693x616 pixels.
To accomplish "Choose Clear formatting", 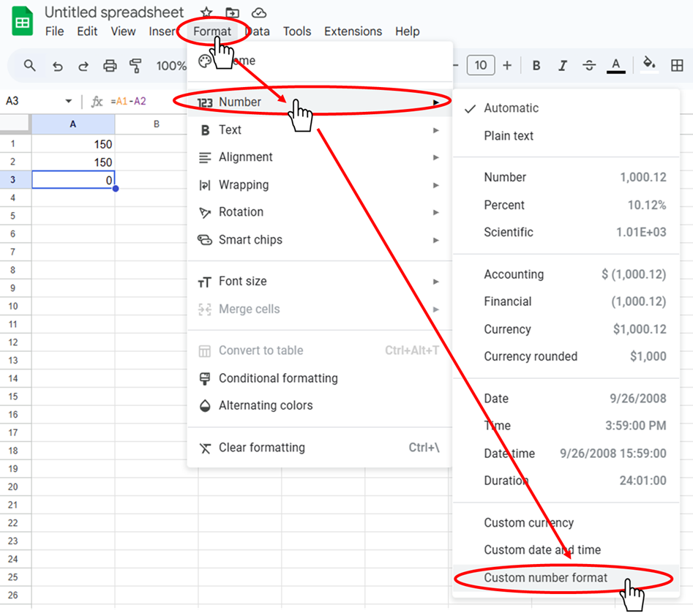I will 320,448.
